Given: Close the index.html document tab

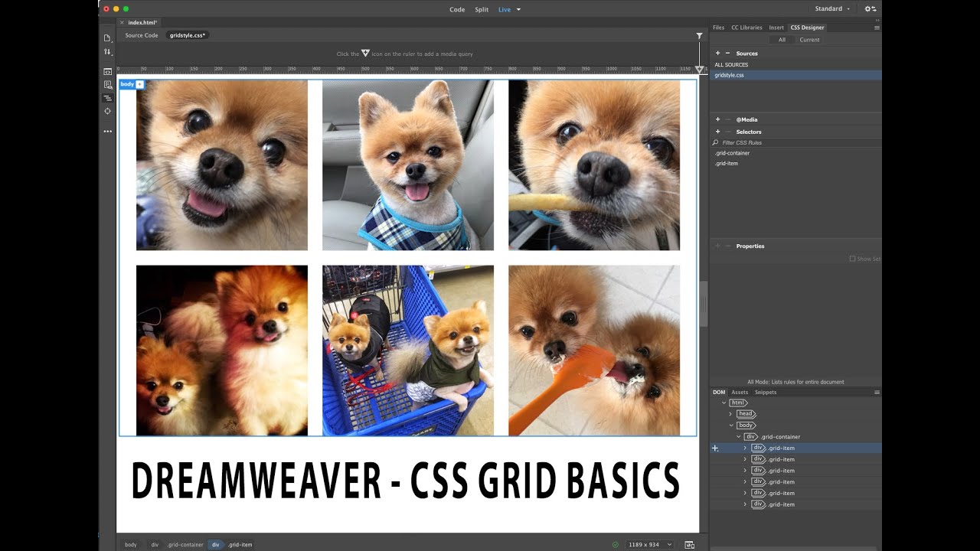Looking at the screenshot, I should point(122,23).
